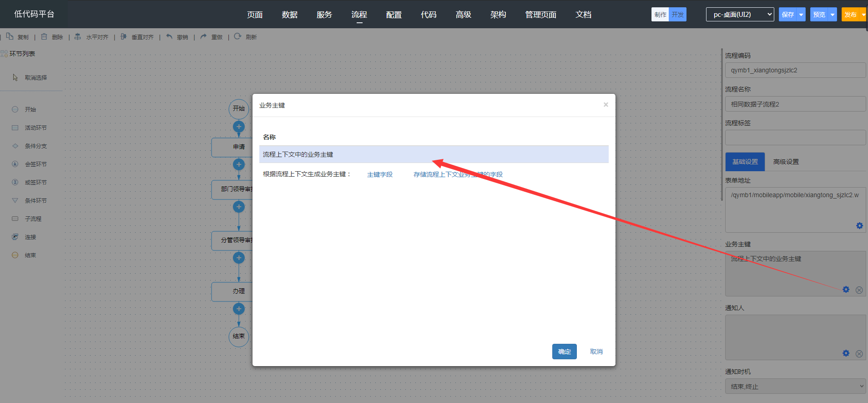Click the 主键字段 link
868x403 pixels.
click(x=379, y=174)
